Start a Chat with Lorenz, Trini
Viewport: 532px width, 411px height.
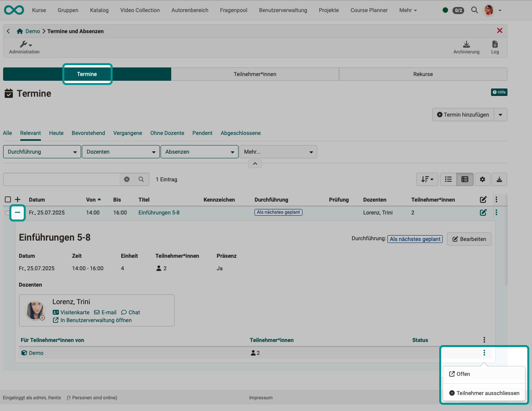click(x=130, y=312)
